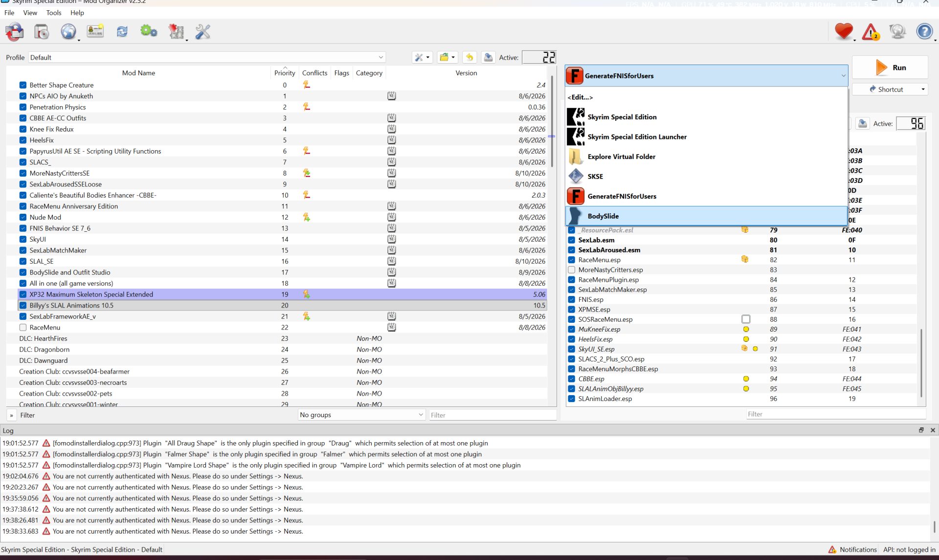Uncheck SLAnimLoader.esp plugin
This screenshot has width=939, height=560.
(571, 399)
